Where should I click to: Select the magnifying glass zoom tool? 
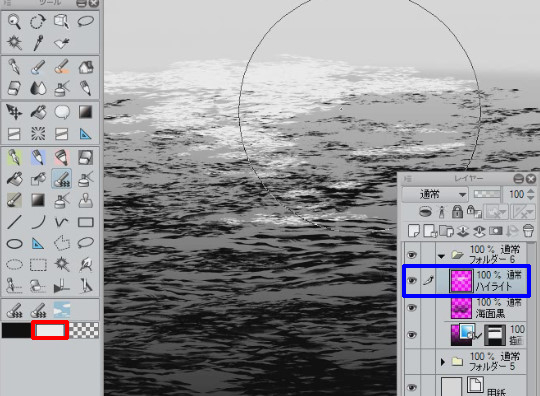[14, 22]
